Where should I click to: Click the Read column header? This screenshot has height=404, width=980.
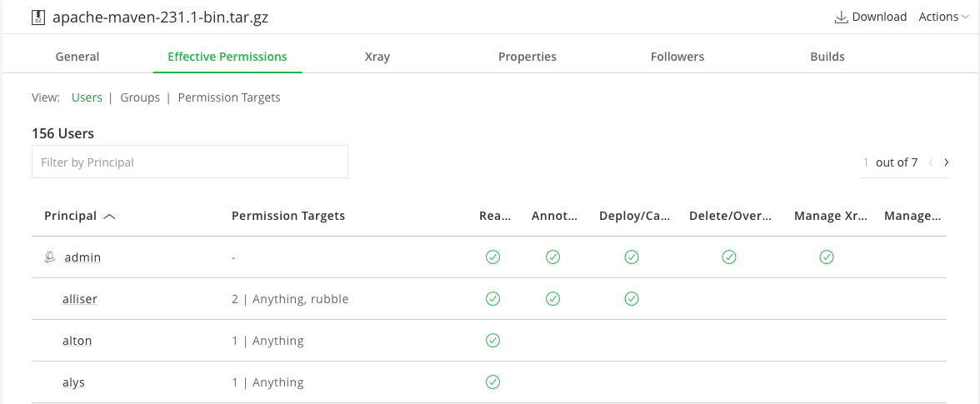coord(495,216)
